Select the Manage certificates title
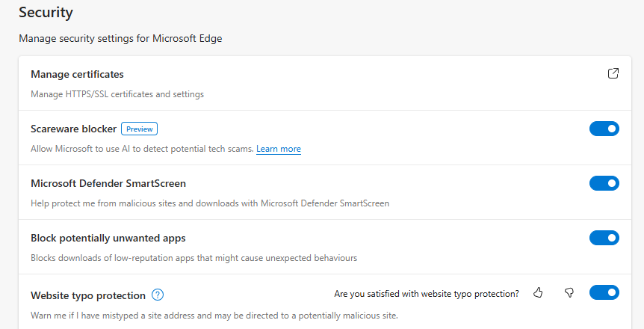 pos(77,75)
